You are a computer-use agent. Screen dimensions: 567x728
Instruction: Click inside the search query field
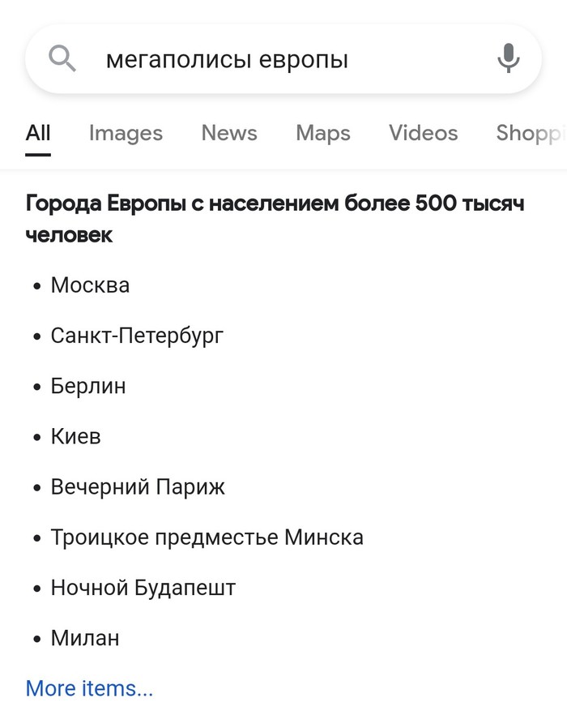pos(283,58)
